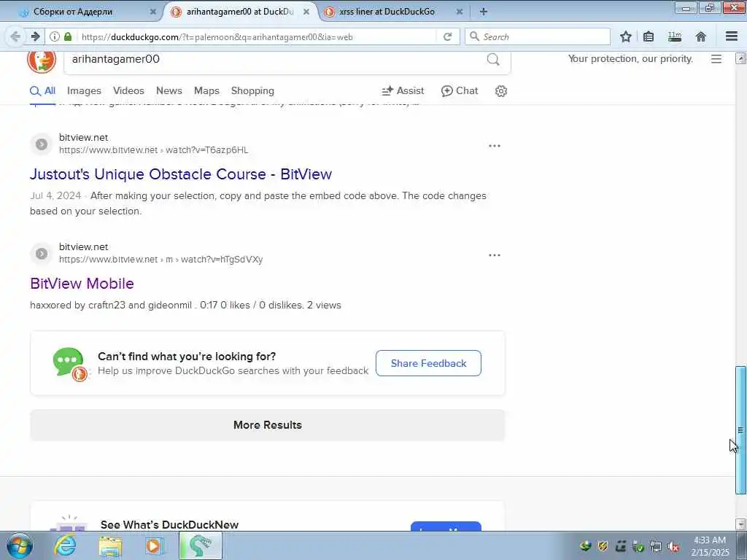Switch to the xrss liner at DuckDuckGo tab
The image size is (747, 560).
pyautogui.click(x=387, y=12)
